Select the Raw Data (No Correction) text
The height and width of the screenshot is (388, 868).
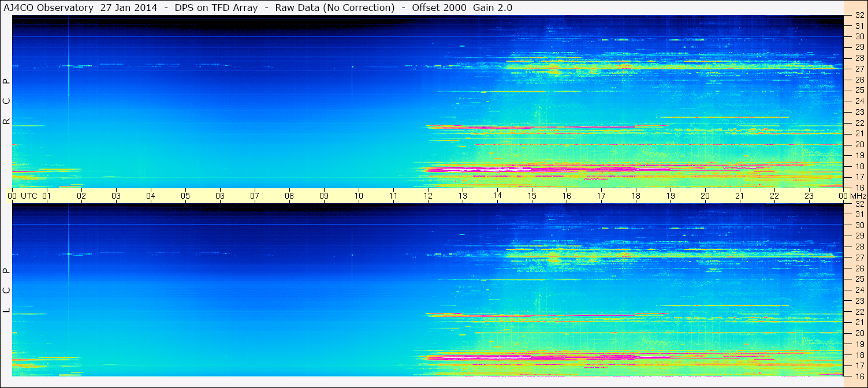(335, 8)
